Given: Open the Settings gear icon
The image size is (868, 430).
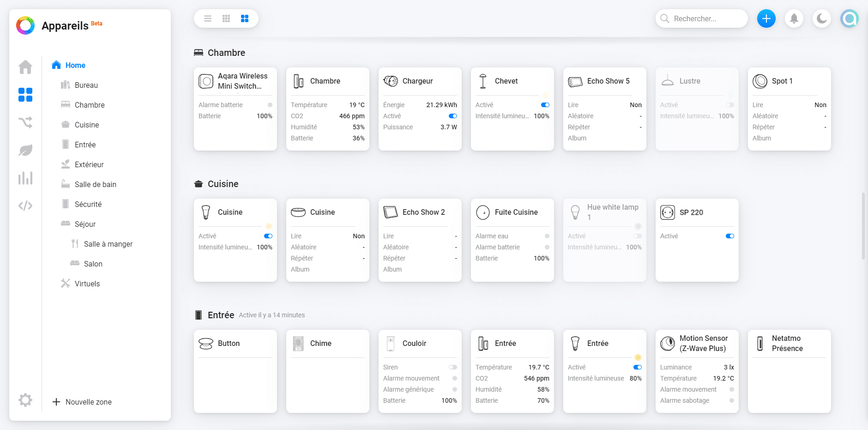Looking at the screenshot, I should (x=25, y=400).
